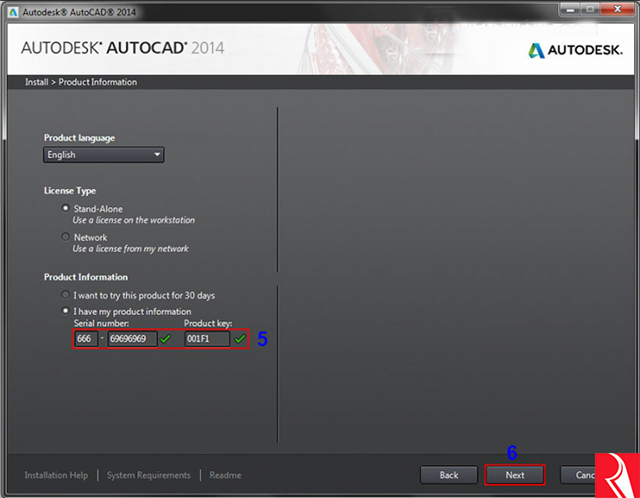Open the Product language dropdown
Image resolution: width=640 pixels, height=498 pixels.
[x=103, y=155]
